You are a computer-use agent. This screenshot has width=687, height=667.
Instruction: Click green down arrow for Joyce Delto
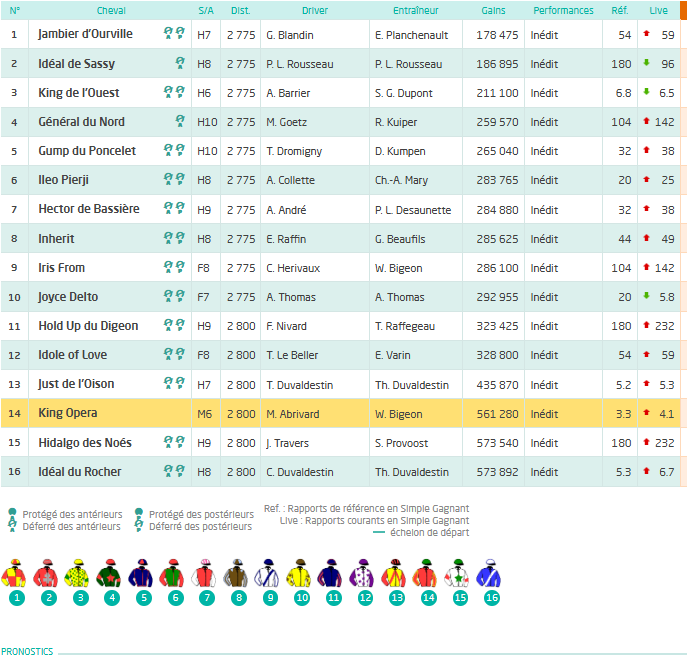(646, 296)
